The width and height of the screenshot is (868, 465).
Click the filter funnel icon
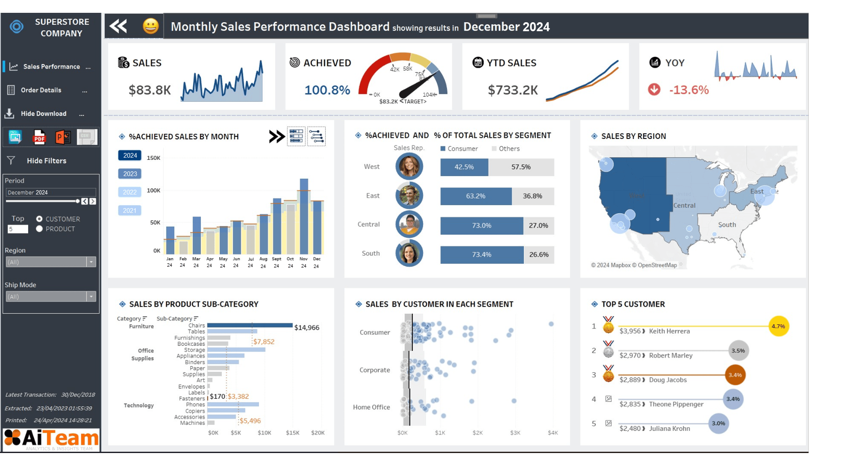click(x=11, y=160)
